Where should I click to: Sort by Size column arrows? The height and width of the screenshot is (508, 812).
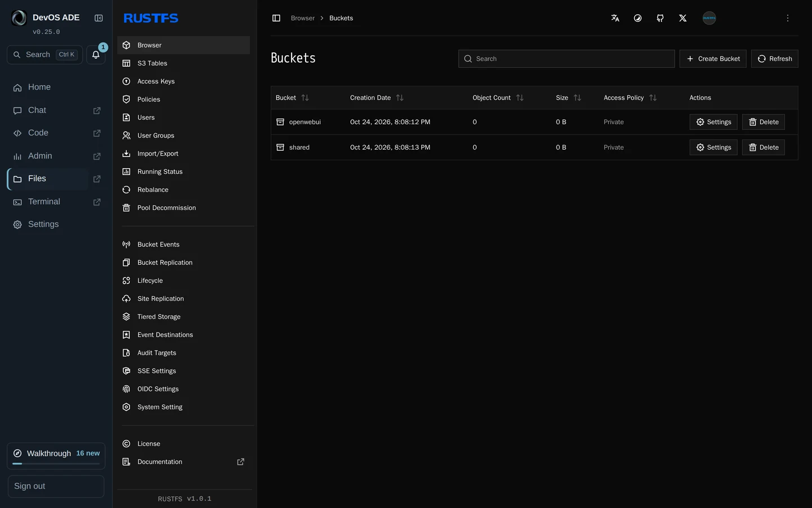pyautogui.click(x=577, y=98)
